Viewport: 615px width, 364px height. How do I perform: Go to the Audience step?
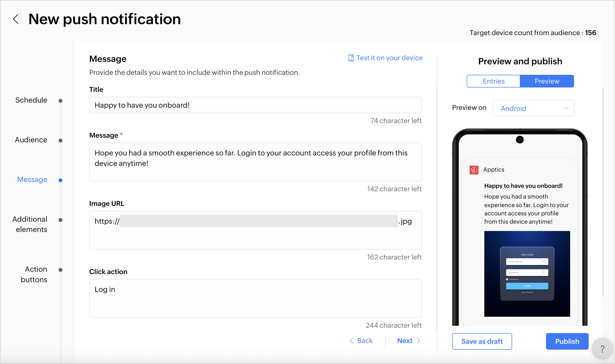pyautogui.click(x=31, y=140)
